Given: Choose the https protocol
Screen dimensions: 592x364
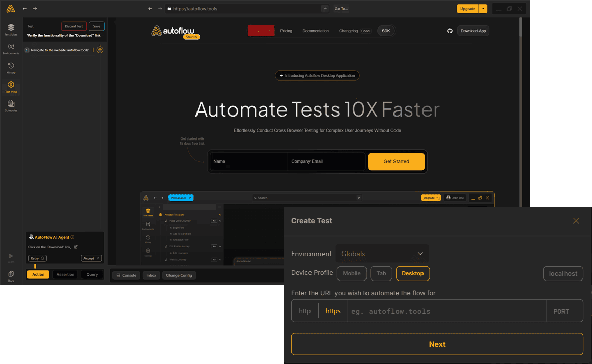Looking at the screenshot, I should click(x=332, y=311).
